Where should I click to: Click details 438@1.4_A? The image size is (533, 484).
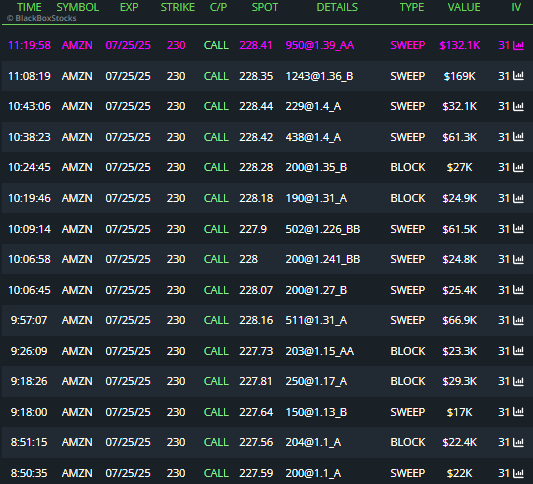(313, 137)
